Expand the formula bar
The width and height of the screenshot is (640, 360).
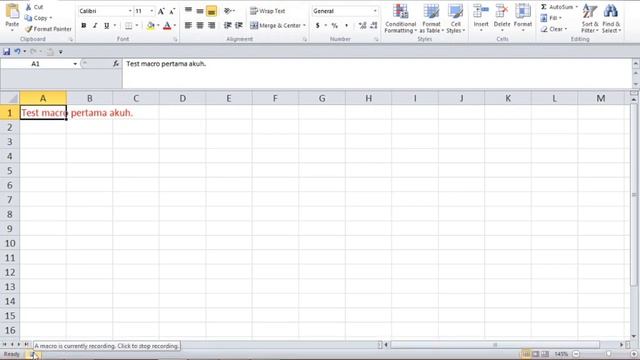[x=636, y=63]
